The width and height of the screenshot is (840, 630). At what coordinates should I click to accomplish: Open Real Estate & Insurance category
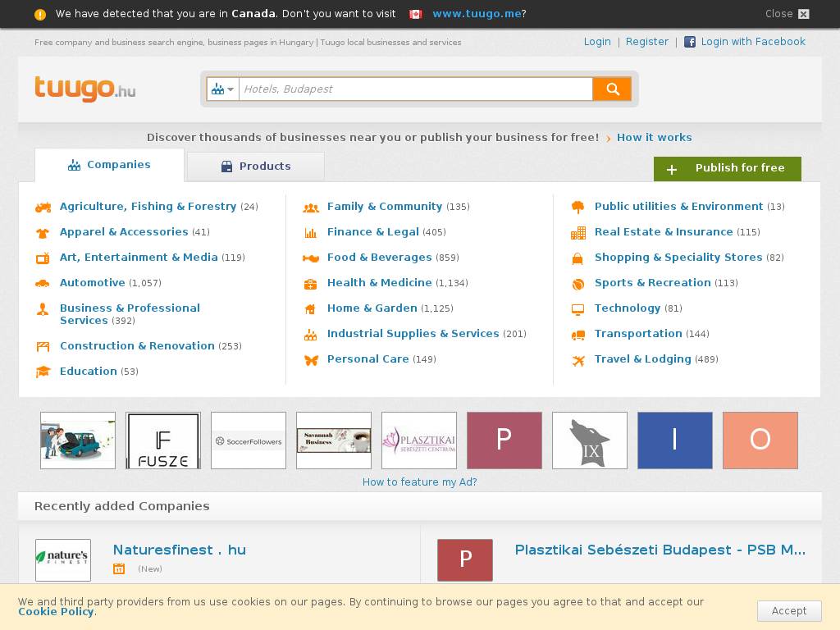coord(664,232)
